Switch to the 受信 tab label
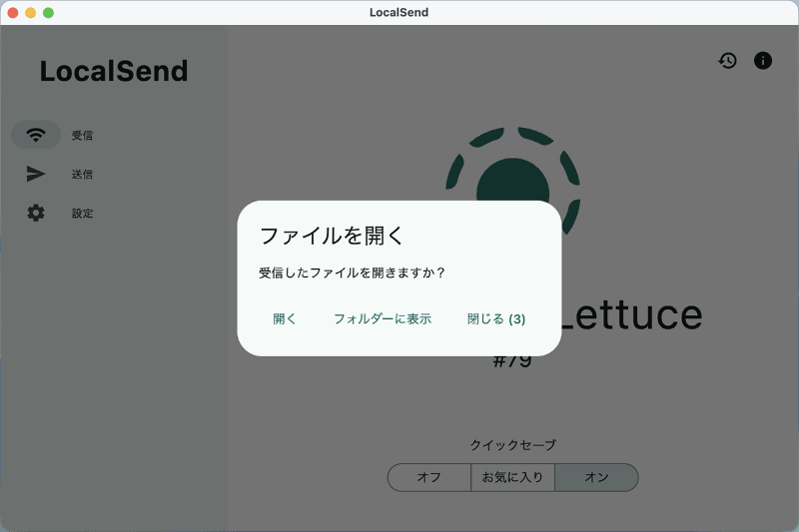 [82, 136]
